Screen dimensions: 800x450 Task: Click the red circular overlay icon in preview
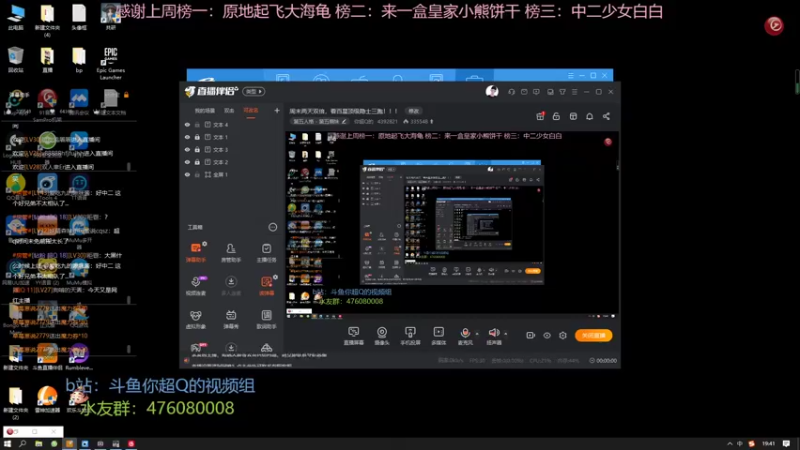click(608, 142)
